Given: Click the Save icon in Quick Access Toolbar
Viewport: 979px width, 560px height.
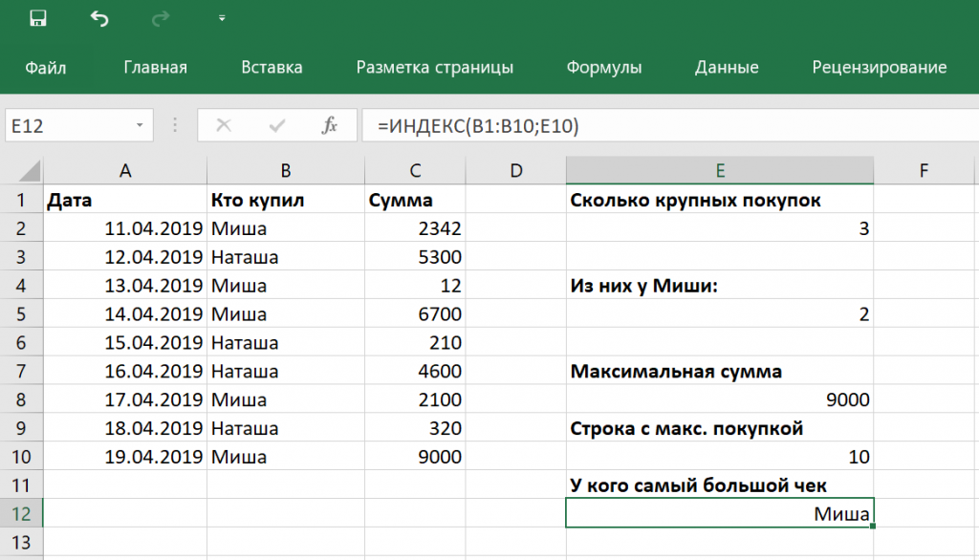Looking at the screenshot, I should coord(39,16).
